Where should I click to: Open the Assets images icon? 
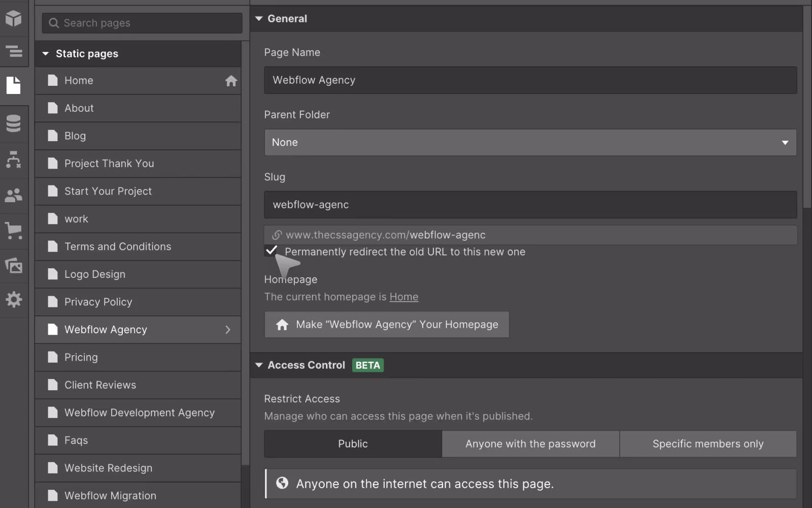(x=14, y=265)
